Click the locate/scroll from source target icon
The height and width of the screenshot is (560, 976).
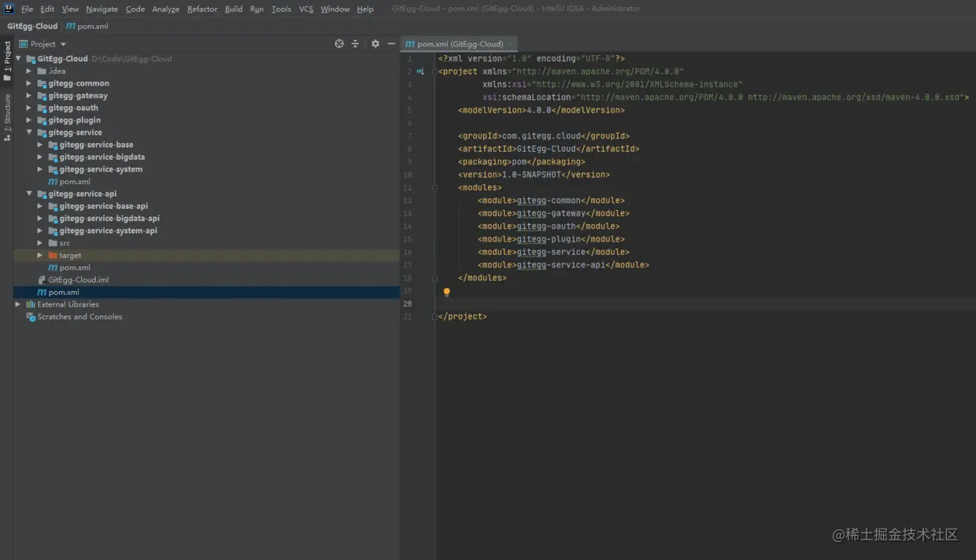[x=339, y=44]
